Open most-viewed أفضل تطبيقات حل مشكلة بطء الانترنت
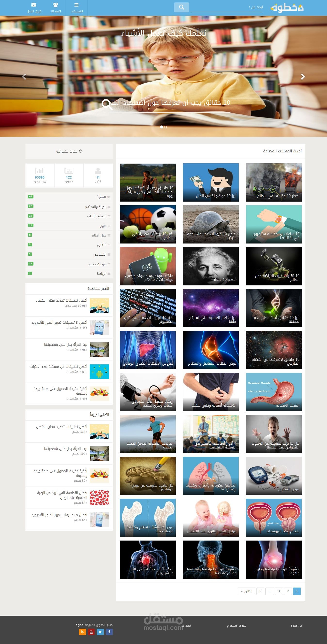Viewport: 327px width, 644px height. click(59, 367)
